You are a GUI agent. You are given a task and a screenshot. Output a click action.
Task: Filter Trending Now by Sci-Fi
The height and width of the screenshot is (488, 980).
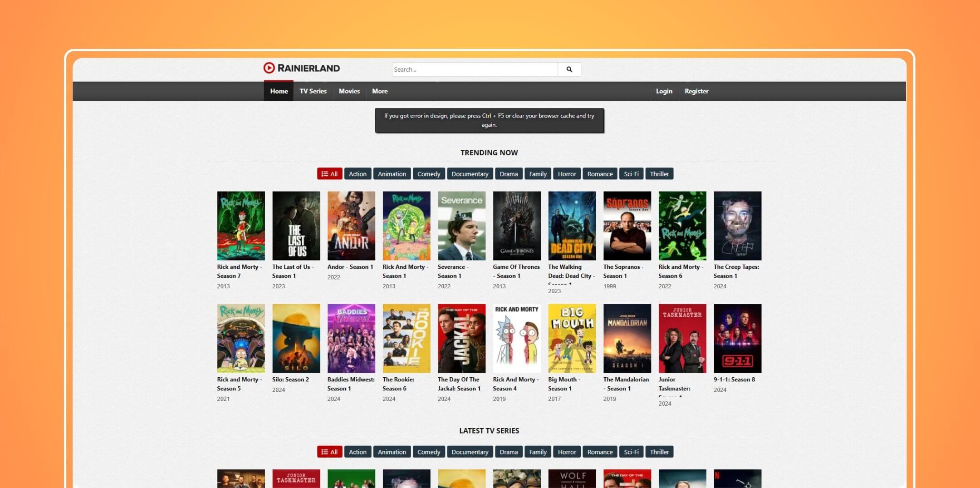pyautogui.click(x=631, y=174)
